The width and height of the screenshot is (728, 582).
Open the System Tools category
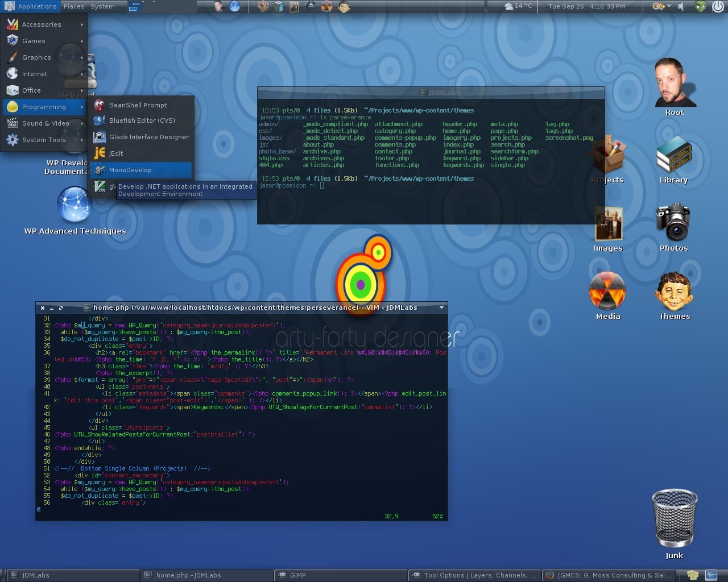tap(44, 140)
